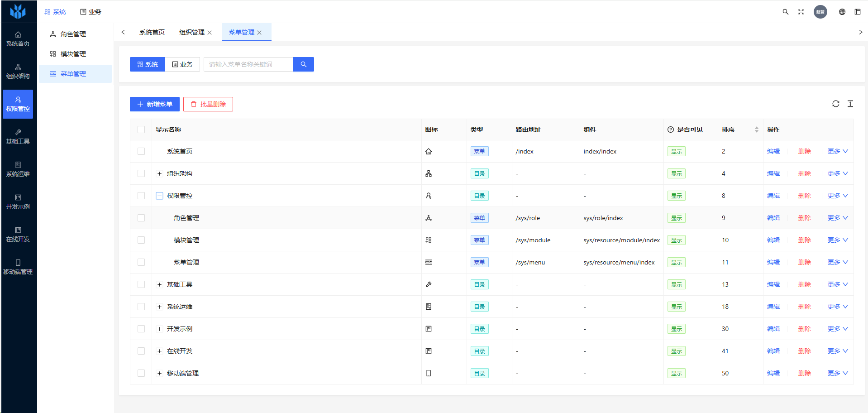Toggle fullscreen mode icon in header
The width and height of the screenshot is (868, 413).
point(801,12)
